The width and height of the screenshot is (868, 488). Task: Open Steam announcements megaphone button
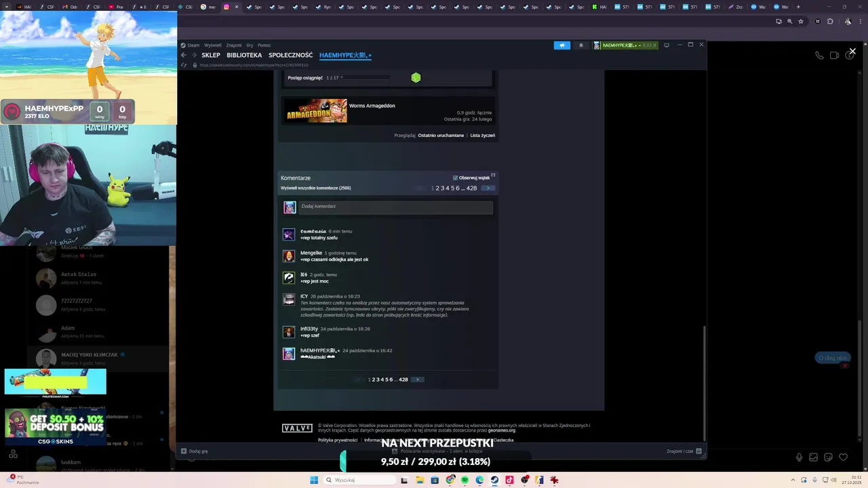pos(561,45)
